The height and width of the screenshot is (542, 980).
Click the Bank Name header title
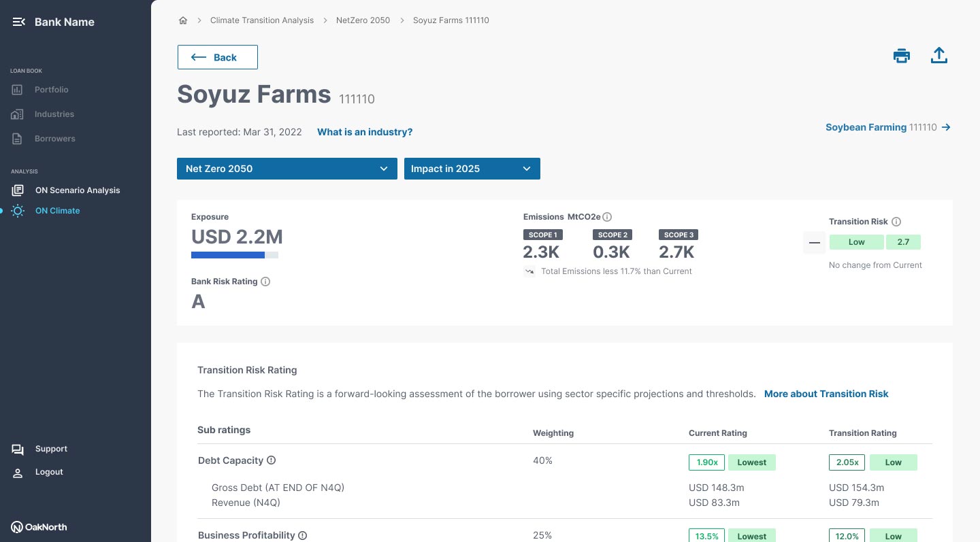(65, 22)
